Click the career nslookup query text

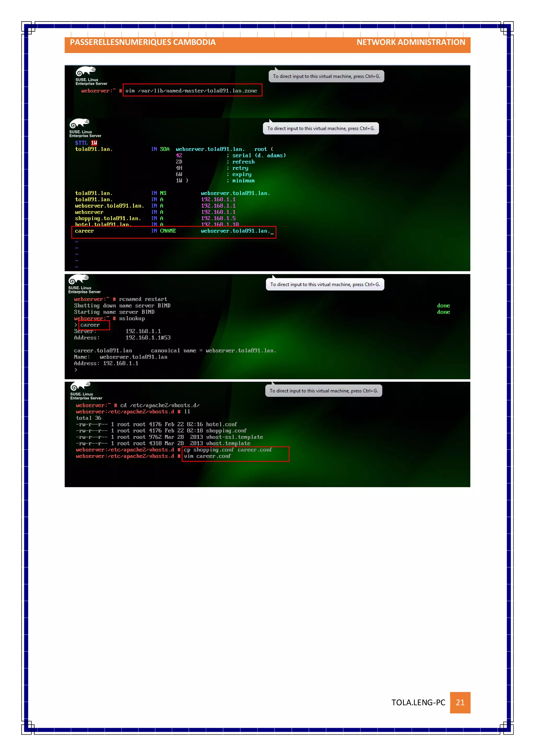(90, 325)
